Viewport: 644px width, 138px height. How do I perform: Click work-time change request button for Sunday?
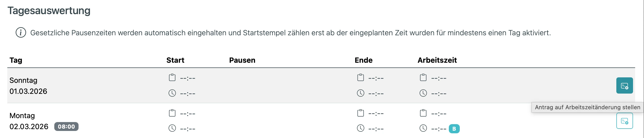tap(624, 85)
